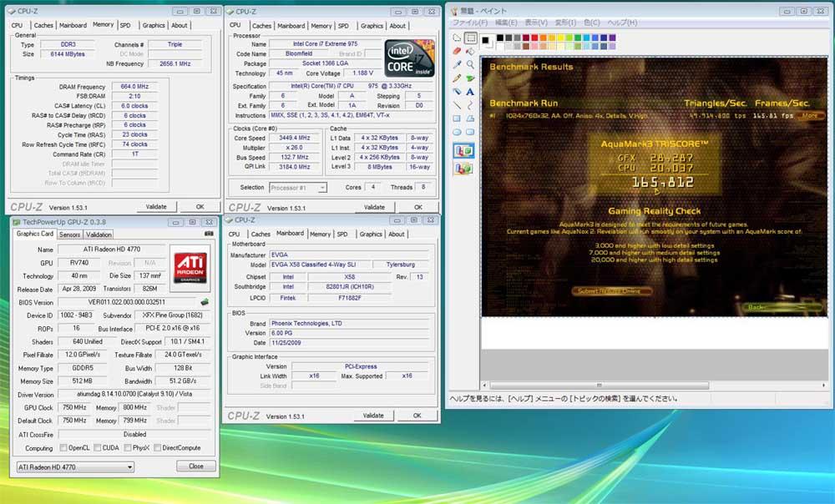Select the Ellipse shape tool in Paint
This screenshot has height=504, width=835.
click(x=457, y=132)
